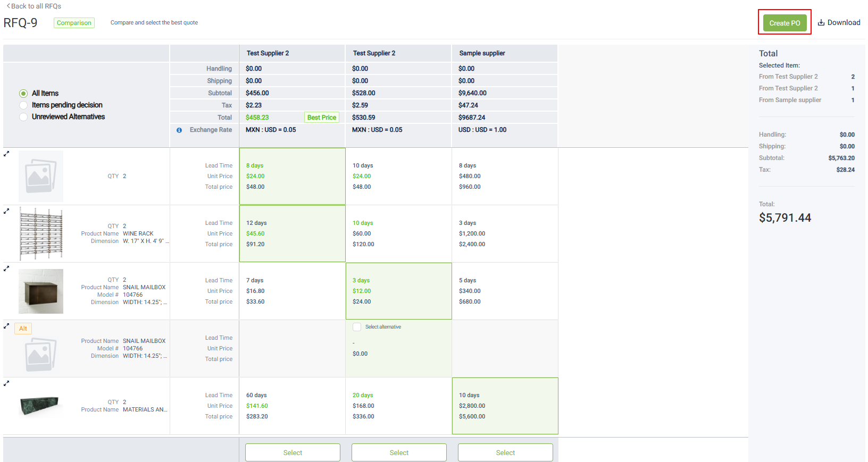
Task: Click the MXN : USD = 0.05 rate in first column
Action: (271, 130)
